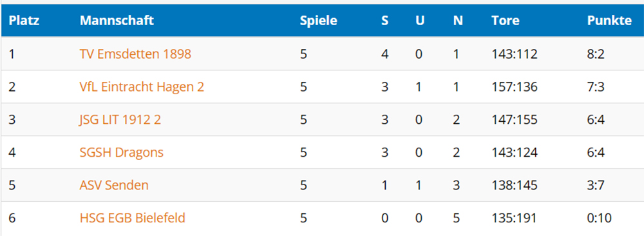The image size is (644, 236).
Task: Open the VfL Eintracht Hagen 2 link
Action: click(142, 87)
